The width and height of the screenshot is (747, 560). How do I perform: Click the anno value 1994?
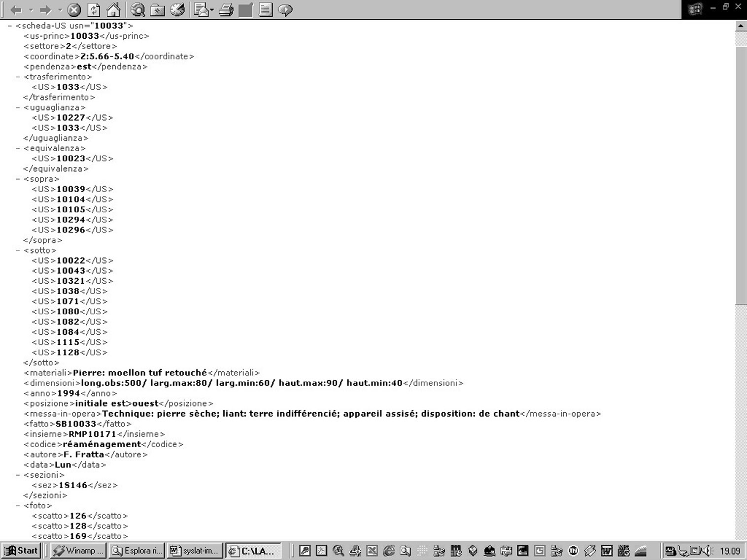(69, 393)
